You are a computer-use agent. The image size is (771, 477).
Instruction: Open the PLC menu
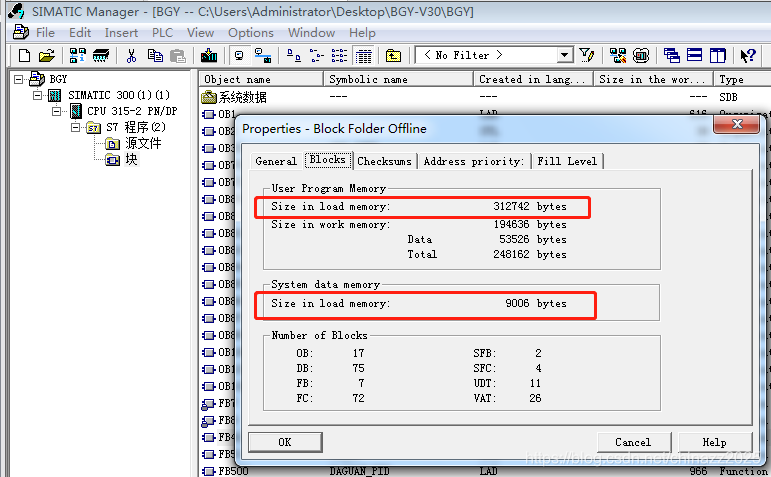coord(162,33)
